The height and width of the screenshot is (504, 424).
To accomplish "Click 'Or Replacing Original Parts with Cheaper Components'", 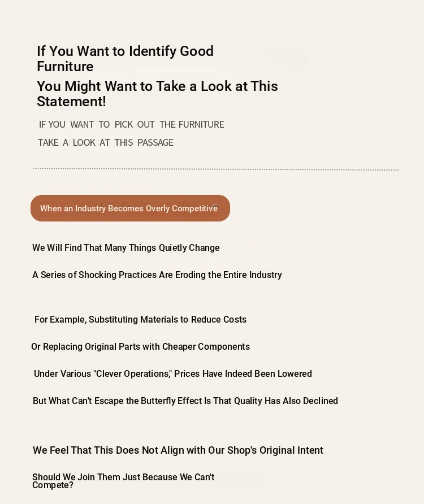I will (x=140, y=346).
